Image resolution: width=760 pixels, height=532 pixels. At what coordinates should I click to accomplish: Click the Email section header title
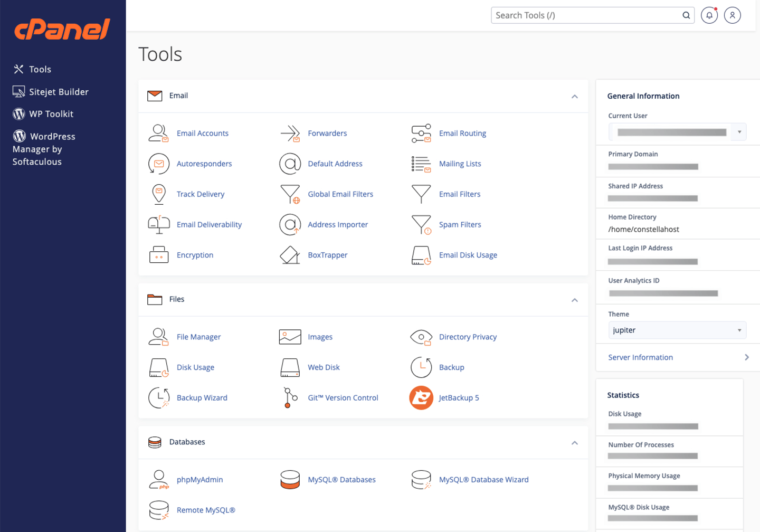[178, 96]
